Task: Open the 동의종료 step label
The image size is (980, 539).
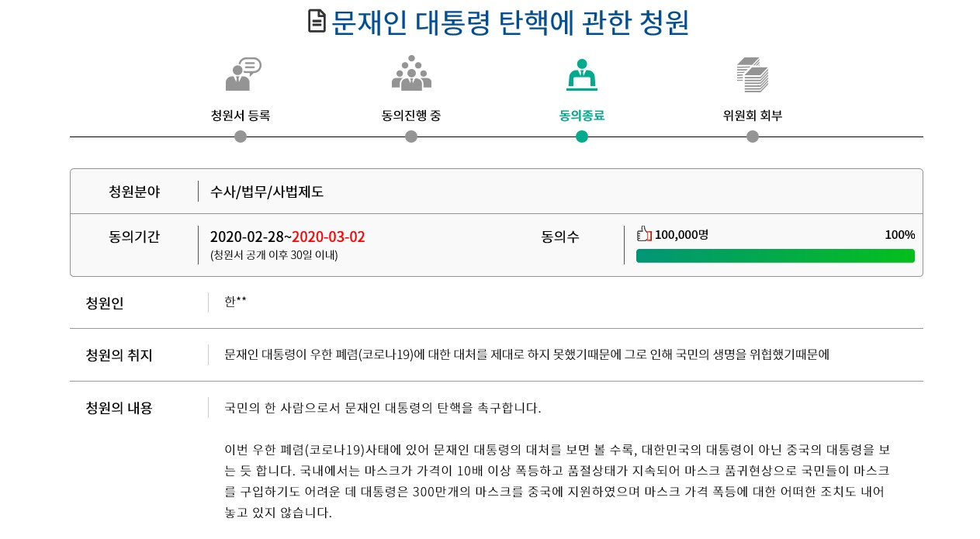Action: tap(582, 116)
